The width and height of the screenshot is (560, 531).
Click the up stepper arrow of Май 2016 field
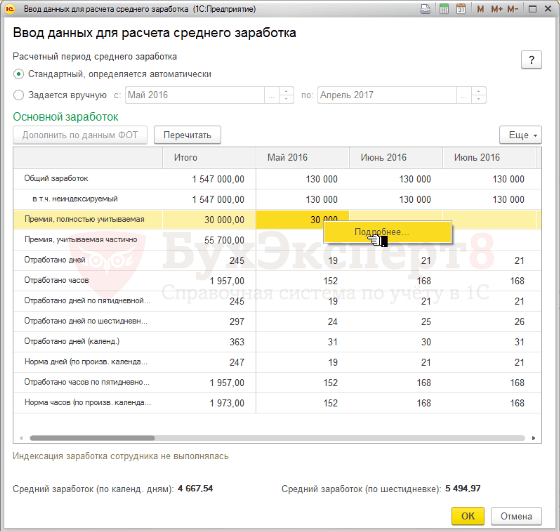pyautogui.click(x=286, y=91)
